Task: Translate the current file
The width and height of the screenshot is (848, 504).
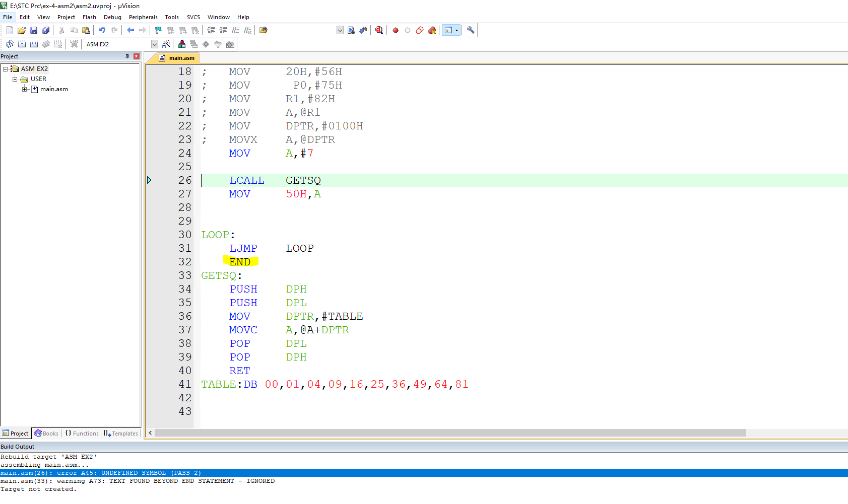Action: tap(10, 44)
